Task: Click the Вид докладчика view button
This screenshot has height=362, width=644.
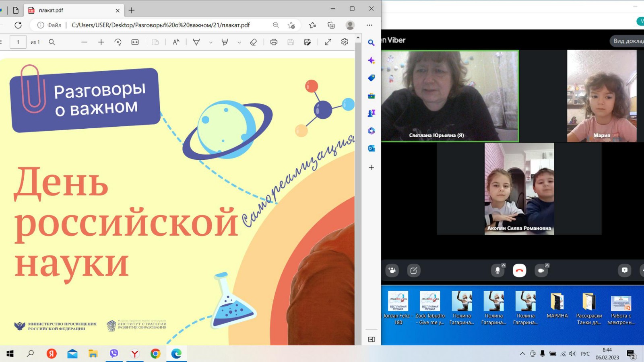Action: click(627, 41)
